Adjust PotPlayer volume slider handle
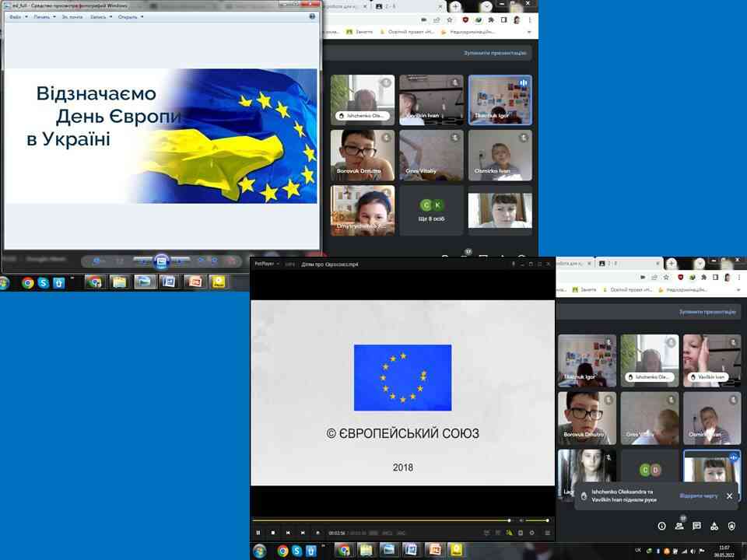 tap(547, 520)
